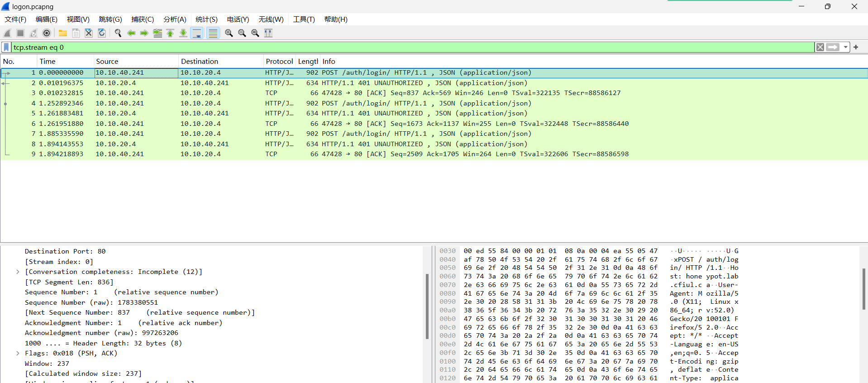
Task: Click the tcp.stream eq 0 filter field
Action: [x=412, y=47]
